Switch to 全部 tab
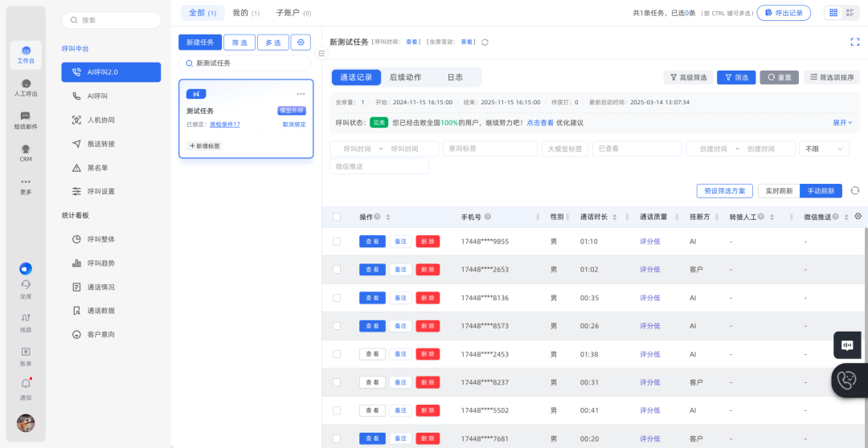The height and width of the screenshot is (448, 868). (202, 13)
